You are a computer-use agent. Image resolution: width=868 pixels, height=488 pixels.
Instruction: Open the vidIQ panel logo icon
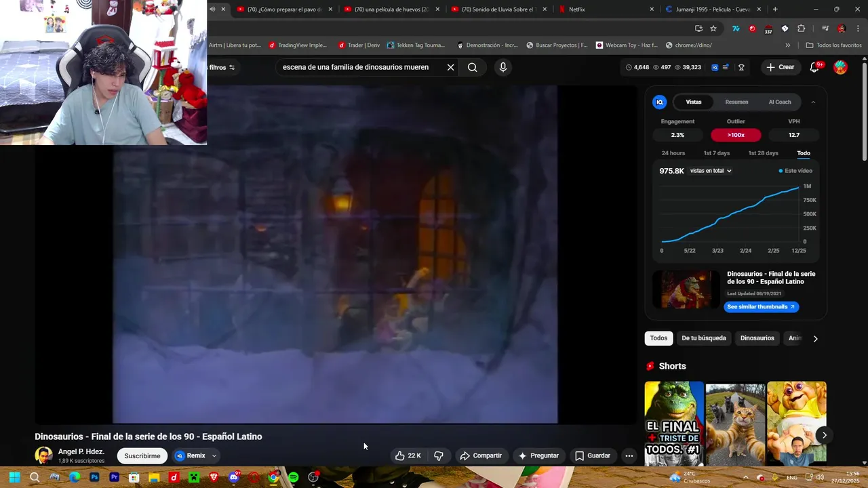tap(659, 102)
